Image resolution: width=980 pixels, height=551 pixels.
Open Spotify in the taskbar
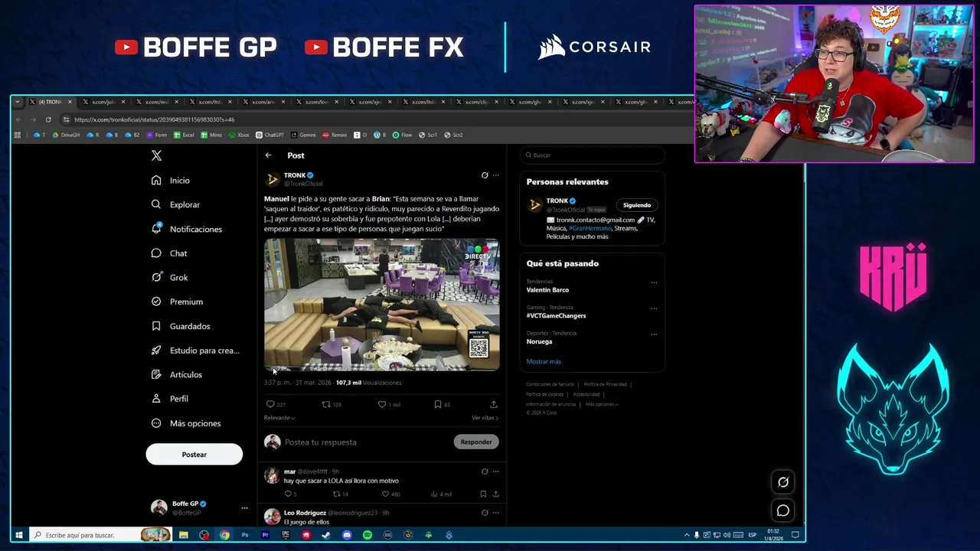click(367, 535)
